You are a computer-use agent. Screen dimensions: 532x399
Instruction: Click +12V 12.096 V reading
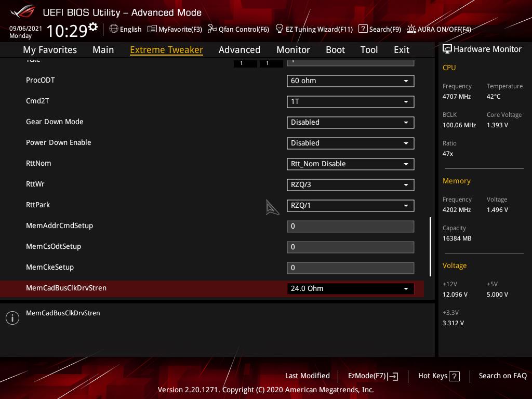click(x=455, y=295)
